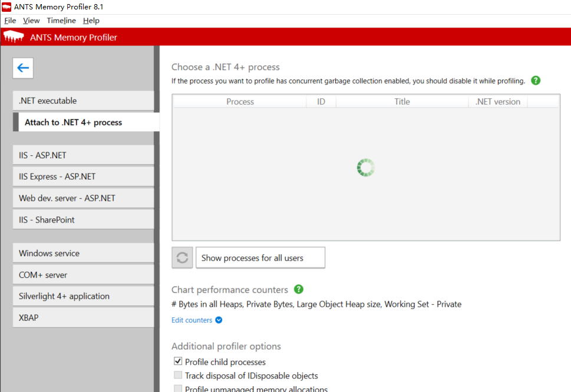Screen dimensions: 571x392
Task: Select Web dev. server - ASP.NET
Action: [84, 198]
